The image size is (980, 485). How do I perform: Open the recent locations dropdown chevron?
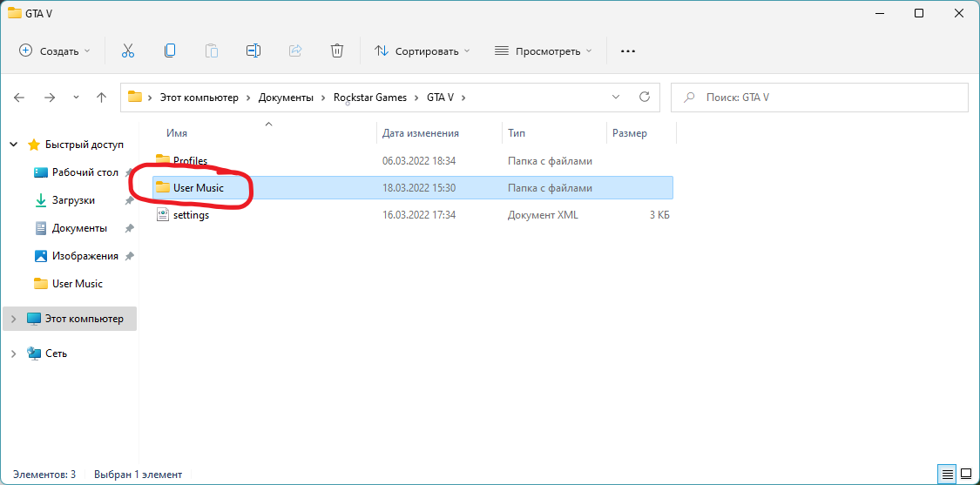pyautogui.click(x=76, y=98)
